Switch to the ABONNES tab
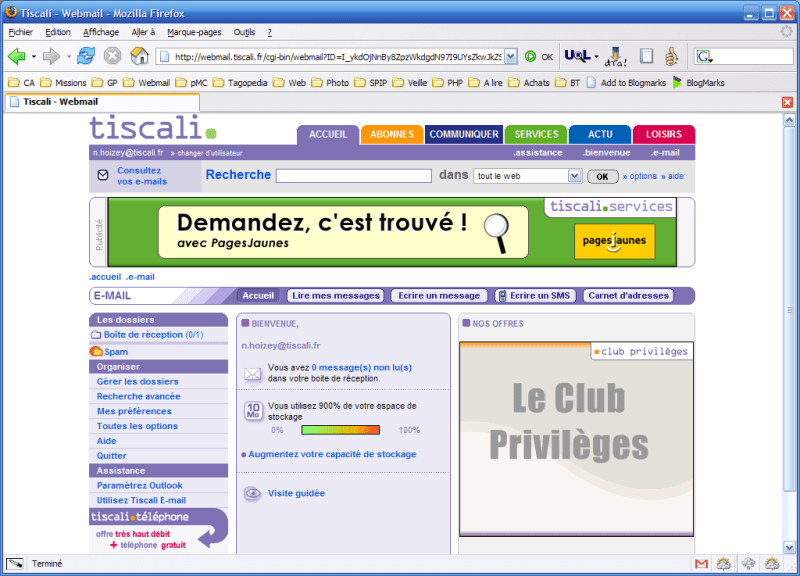The height and width of the screenshot is (576, 800). point(392,134)
